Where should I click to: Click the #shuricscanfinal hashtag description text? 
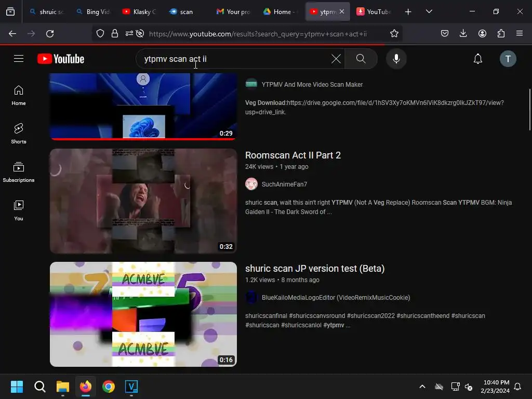(x=266, y=315)
